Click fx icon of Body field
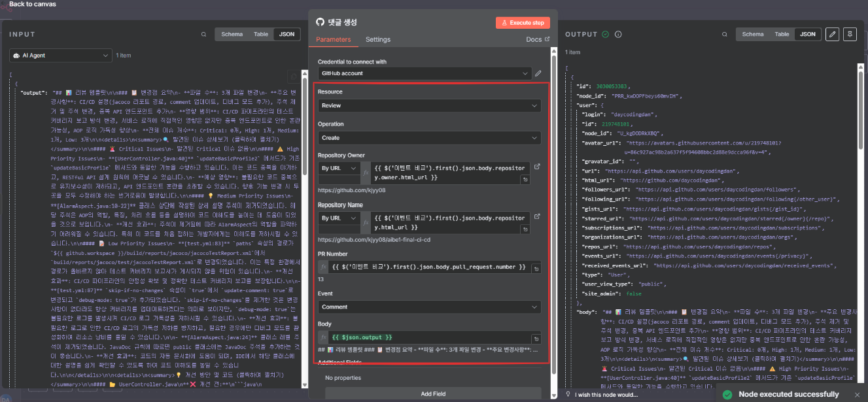This screenshot has height=402, width=868. pos(323,337)
